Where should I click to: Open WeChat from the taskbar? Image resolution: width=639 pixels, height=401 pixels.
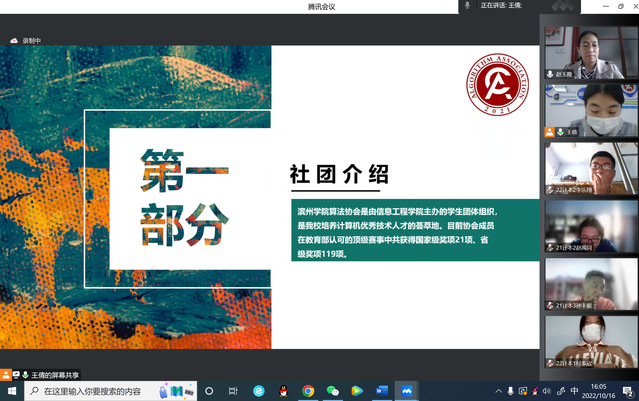[x=332, y=390]
